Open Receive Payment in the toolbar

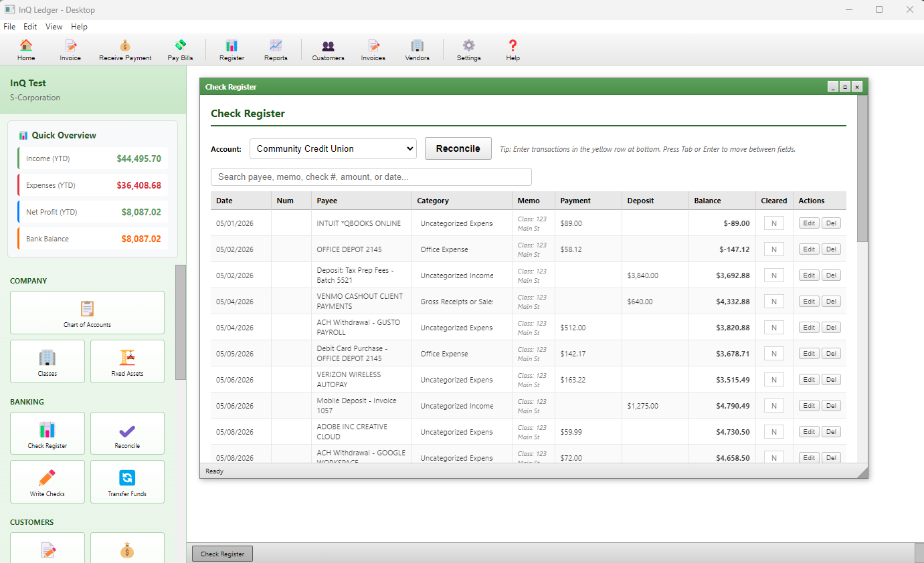pos(125,49)
